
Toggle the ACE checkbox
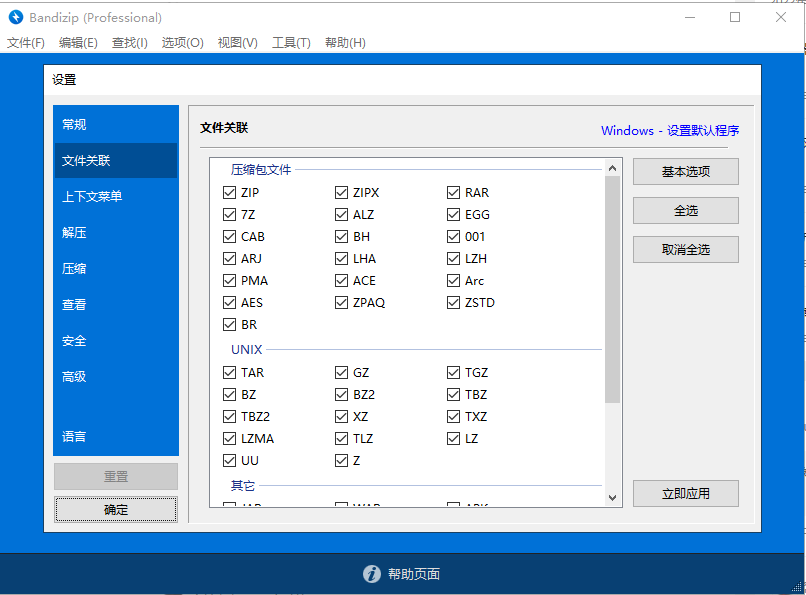coord(341,281)
